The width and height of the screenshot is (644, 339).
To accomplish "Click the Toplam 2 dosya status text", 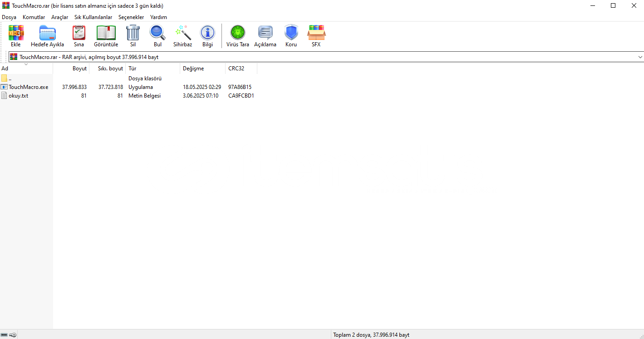I will point(371,335).
